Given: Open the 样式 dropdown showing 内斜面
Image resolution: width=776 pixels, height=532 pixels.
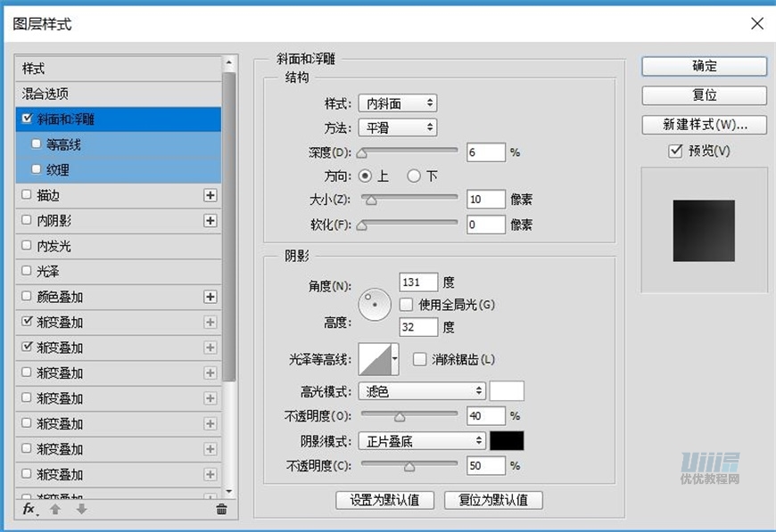Looking at the screenshot, I should 397,104.
